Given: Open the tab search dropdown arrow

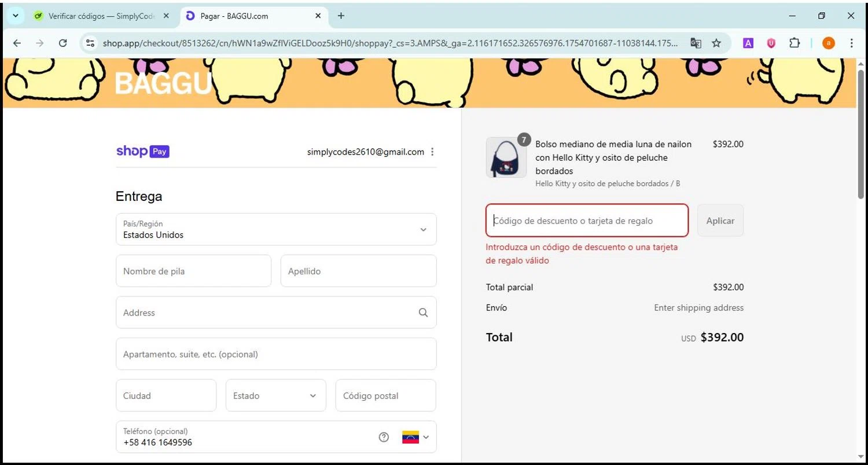Looking at the screenshot, I should [x=16, y=16].
